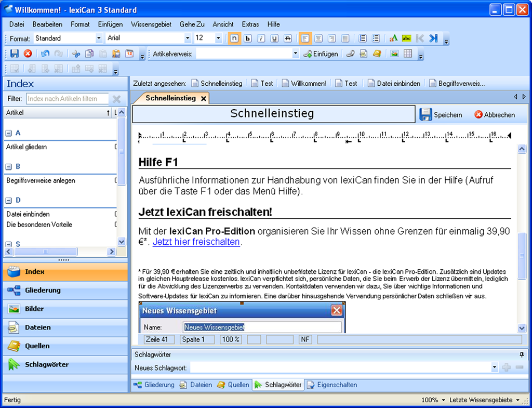Image resolution: width=532 pixels, height=408 pixels.
Task: Open the Wissensgebiet menu
Action: pos(151,24)
